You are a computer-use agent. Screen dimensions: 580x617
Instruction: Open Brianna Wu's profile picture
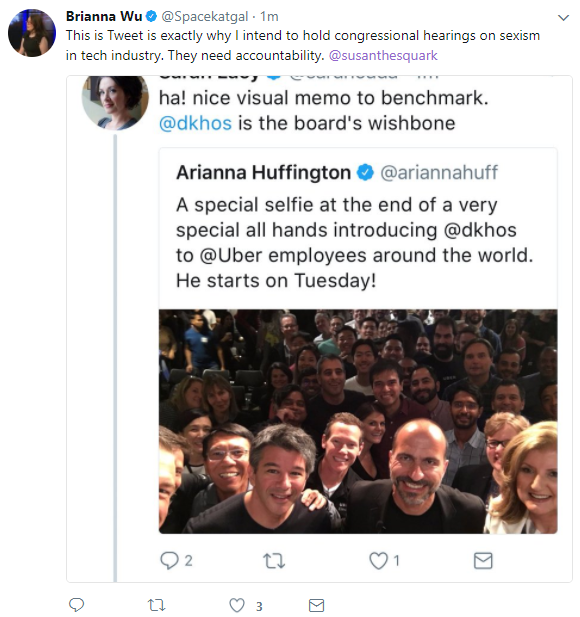tap(32, 33)
